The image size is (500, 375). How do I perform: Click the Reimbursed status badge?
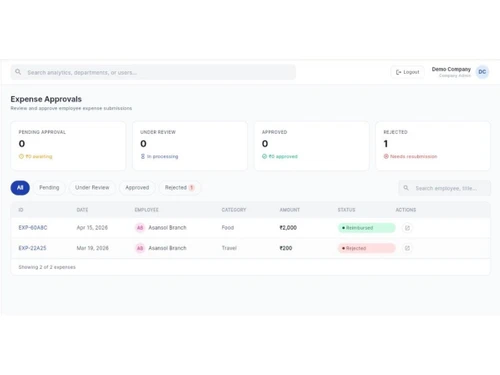coord(367,228)
